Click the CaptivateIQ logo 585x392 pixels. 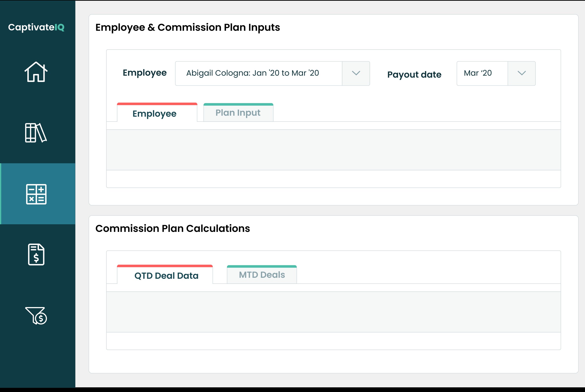(x=36, y=27)
